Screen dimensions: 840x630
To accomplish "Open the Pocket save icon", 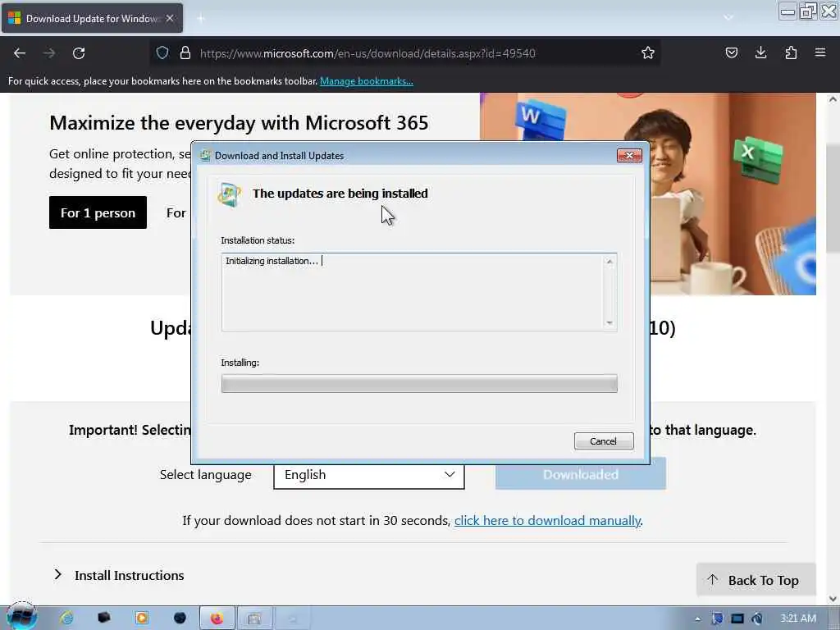I will 731,52.
